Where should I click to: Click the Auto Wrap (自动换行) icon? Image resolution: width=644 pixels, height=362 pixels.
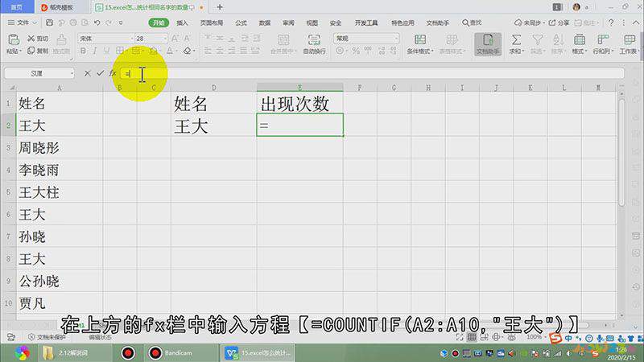(314, 39)
